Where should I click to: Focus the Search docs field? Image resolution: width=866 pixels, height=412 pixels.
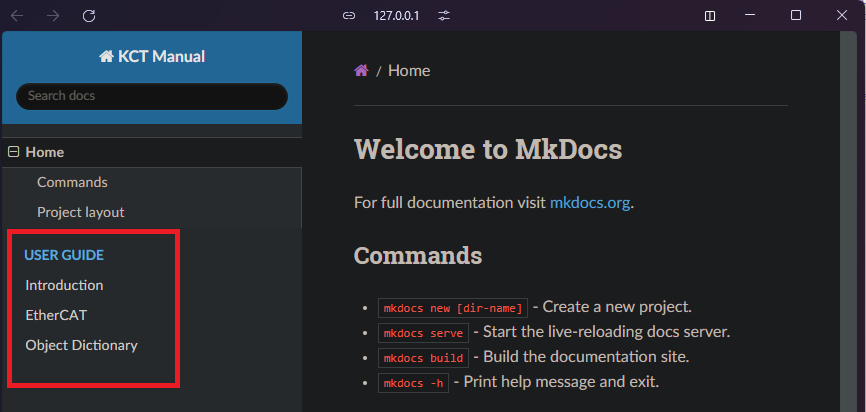[x=152, y=96]
